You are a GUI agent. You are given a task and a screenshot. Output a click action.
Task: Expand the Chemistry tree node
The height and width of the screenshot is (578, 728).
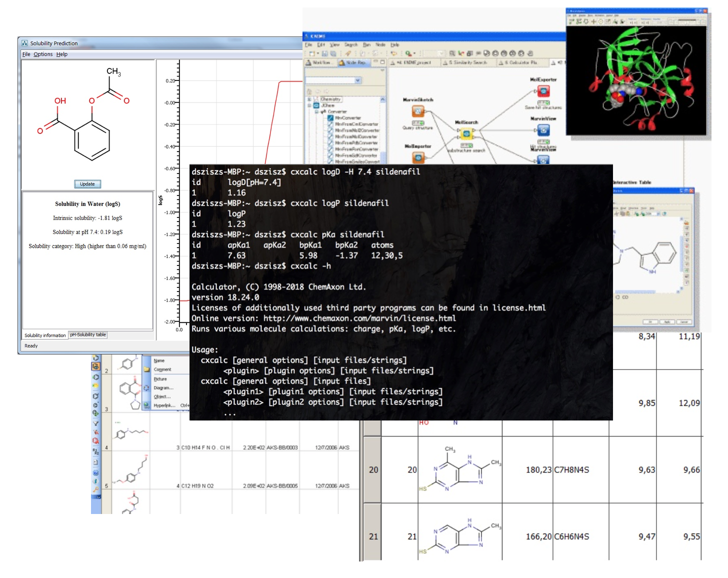(309, 99)
